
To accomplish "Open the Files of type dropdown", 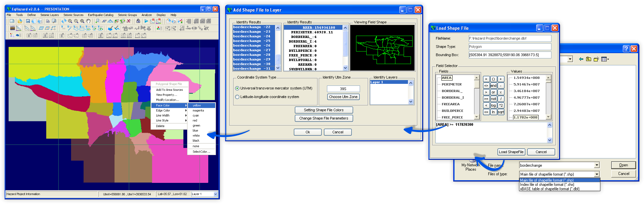I will (x=597, y=174).
